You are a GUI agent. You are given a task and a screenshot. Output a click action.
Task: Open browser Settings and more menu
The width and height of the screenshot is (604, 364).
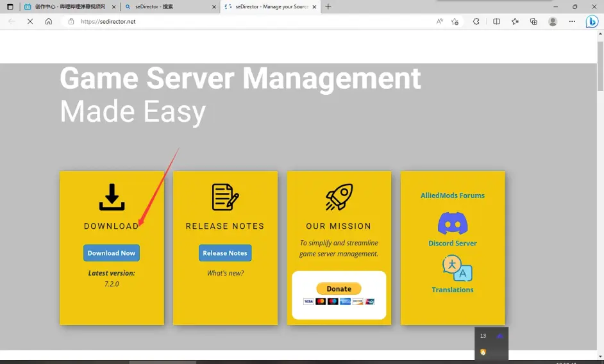[x=572, y=21]
